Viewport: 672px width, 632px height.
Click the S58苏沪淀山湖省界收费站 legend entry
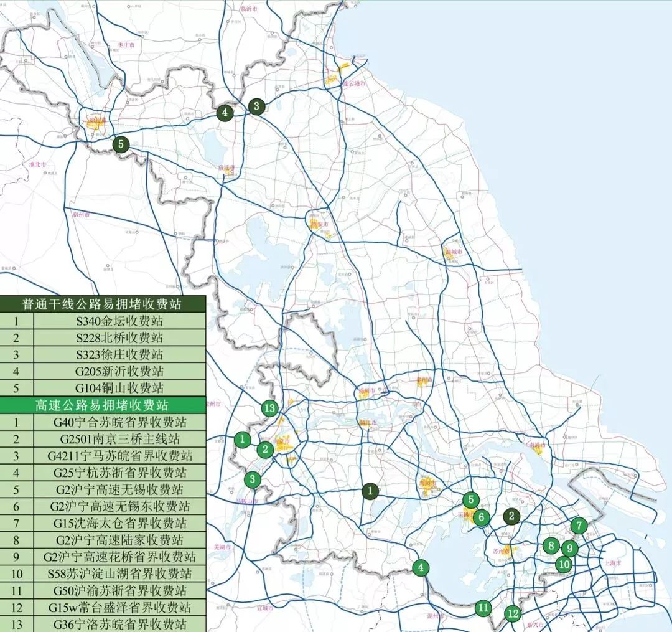click(119, 573)
